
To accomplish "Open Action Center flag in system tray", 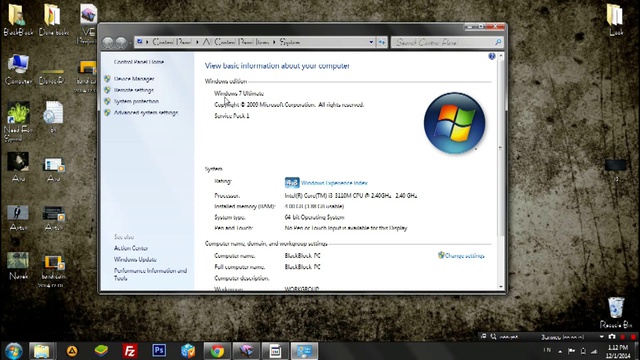I will tap(571, 351).
